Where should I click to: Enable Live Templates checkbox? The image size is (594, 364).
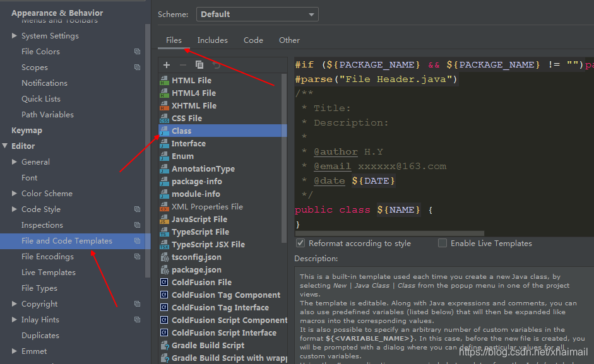(442, 243)
